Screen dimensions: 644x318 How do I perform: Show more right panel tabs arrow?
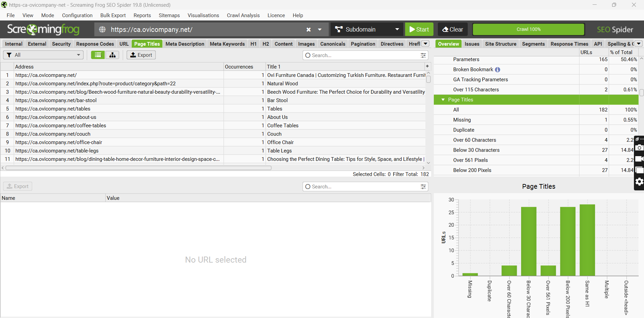[639, 44]
